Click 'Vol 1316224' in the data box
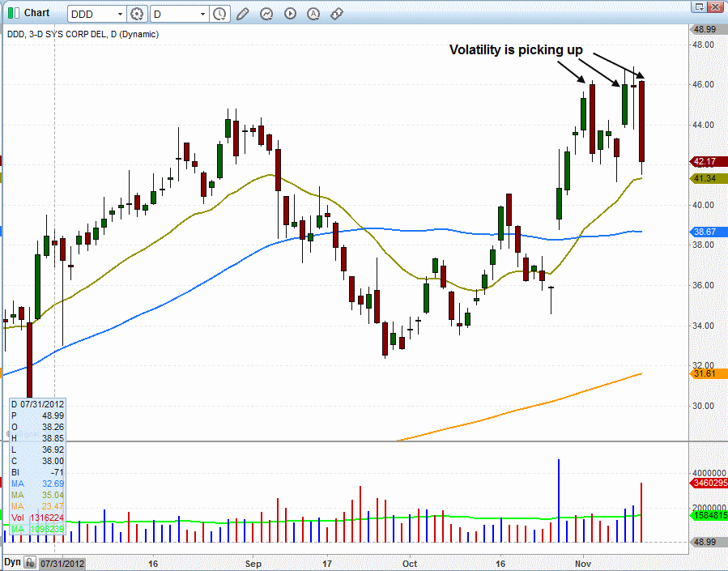The height and width of the screenshot is (571, 728). click(37, 518)
